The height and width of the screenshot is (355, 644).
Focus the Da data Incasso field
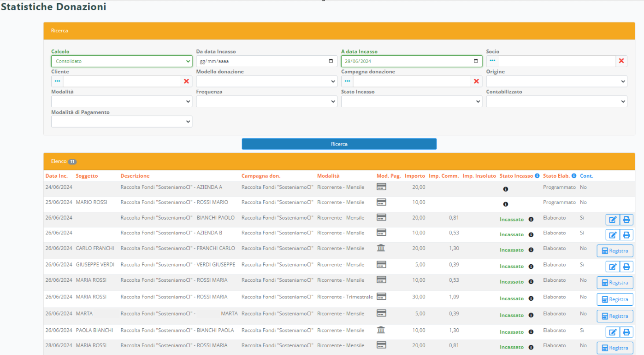click(x=260, y=61)
